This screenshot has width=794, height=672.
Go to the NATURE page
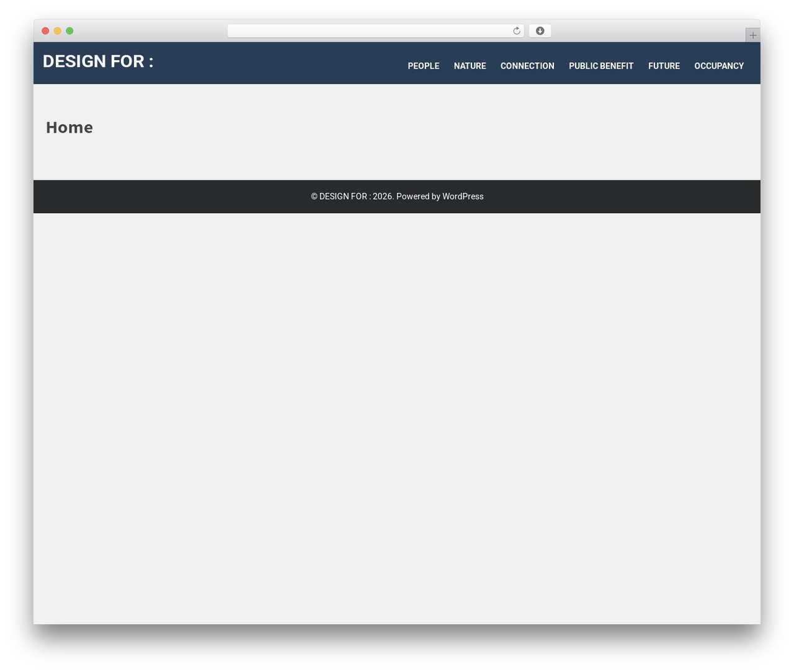470,66
